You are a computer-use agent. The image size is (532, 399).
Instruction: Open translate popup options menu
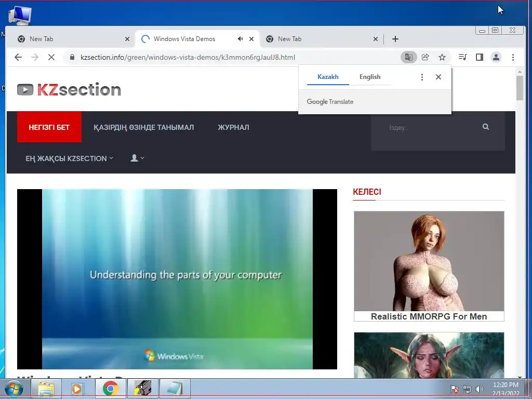[422, 77]
